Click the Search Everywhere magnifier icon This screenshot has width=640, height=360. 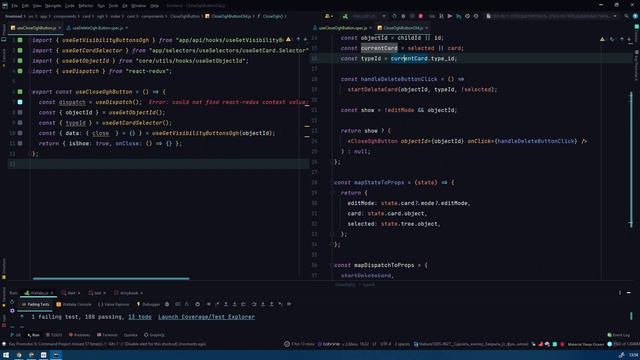coord(627,16)
